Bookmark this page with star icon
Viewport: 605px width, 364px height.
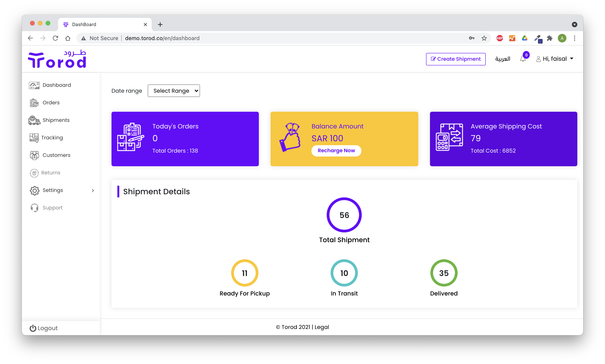(484, 38)
